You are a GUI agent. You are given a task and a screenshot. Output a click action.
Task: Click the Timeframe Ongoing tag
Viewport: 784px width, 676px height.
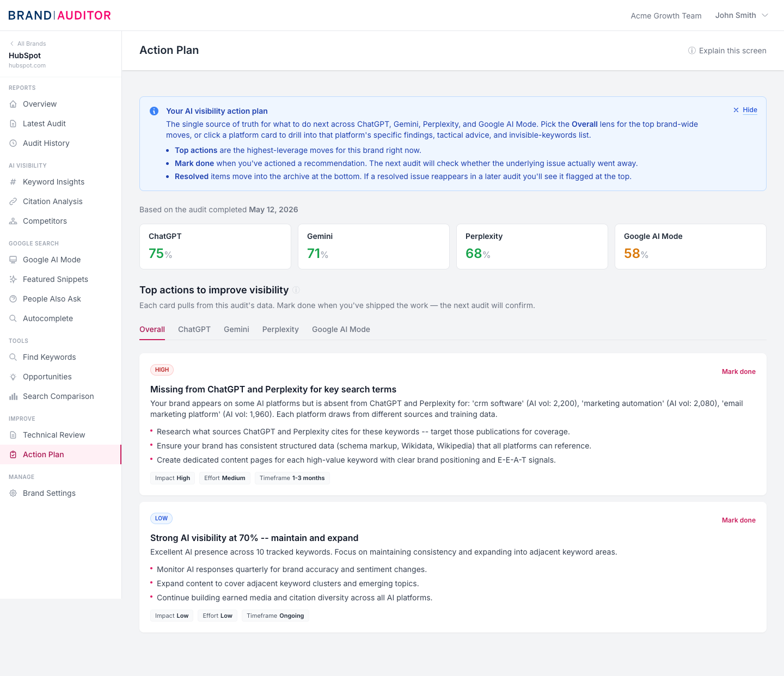click(275, 616)
